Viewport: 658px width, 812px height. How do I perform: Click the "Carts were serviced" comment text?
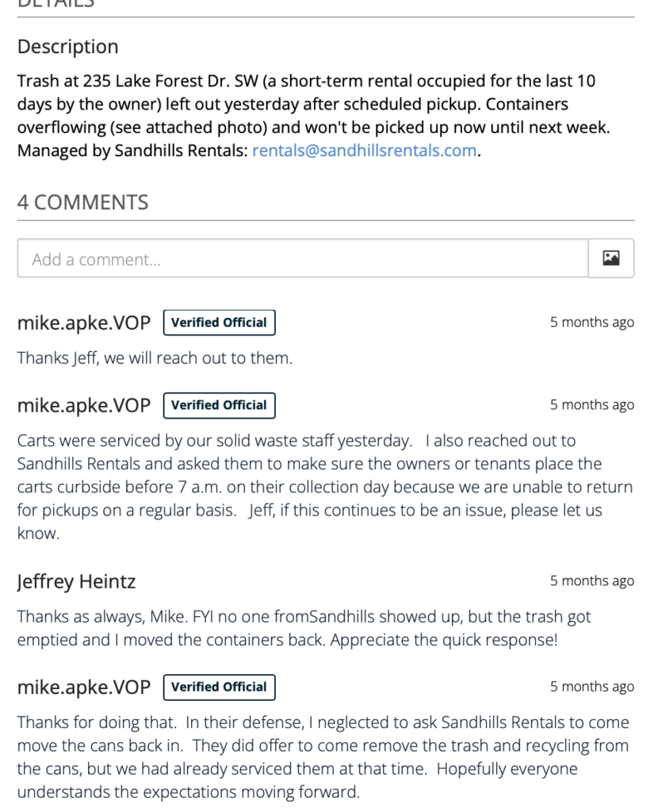[x=324, y=487]
